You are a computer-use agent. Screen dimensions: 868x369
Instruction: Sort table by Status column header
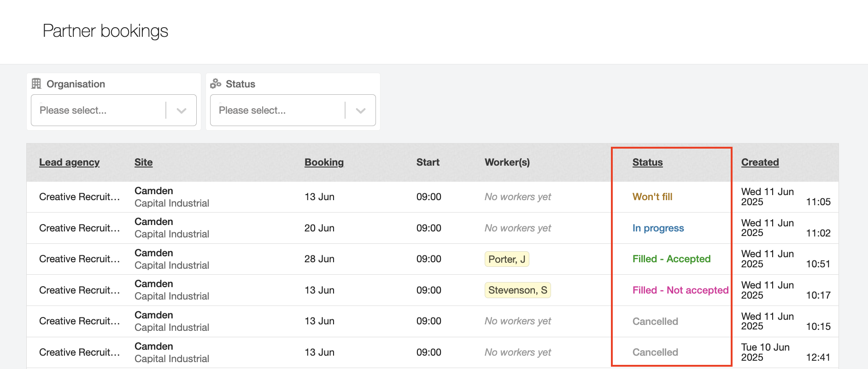click(647, 162)
